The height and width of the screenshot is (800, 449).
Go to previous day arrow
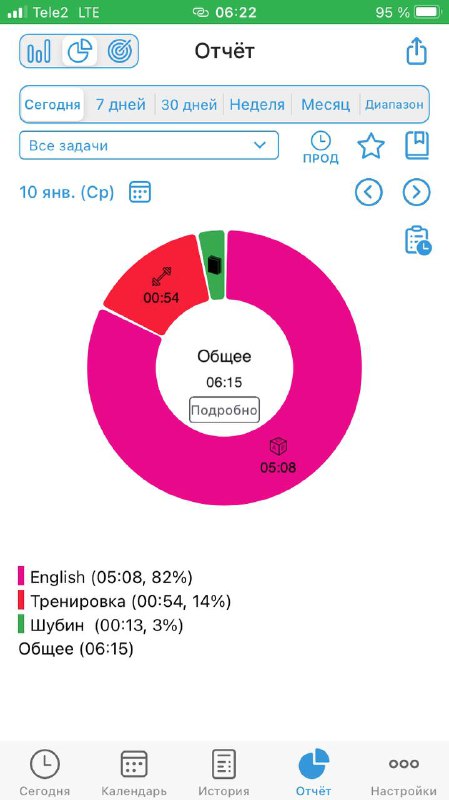click(x=369, y=192)
